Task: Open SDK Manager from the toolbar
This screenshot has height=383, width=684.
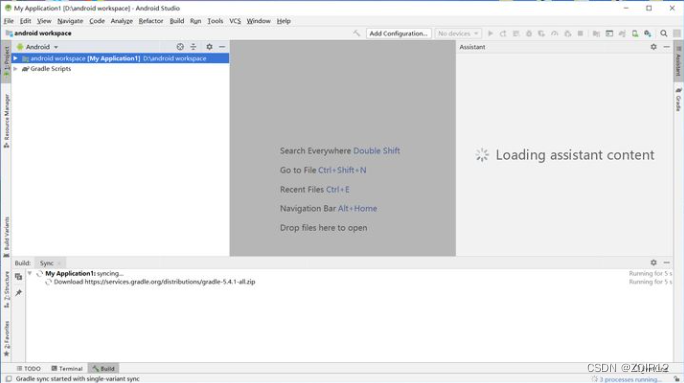Action: pos(647,34)
